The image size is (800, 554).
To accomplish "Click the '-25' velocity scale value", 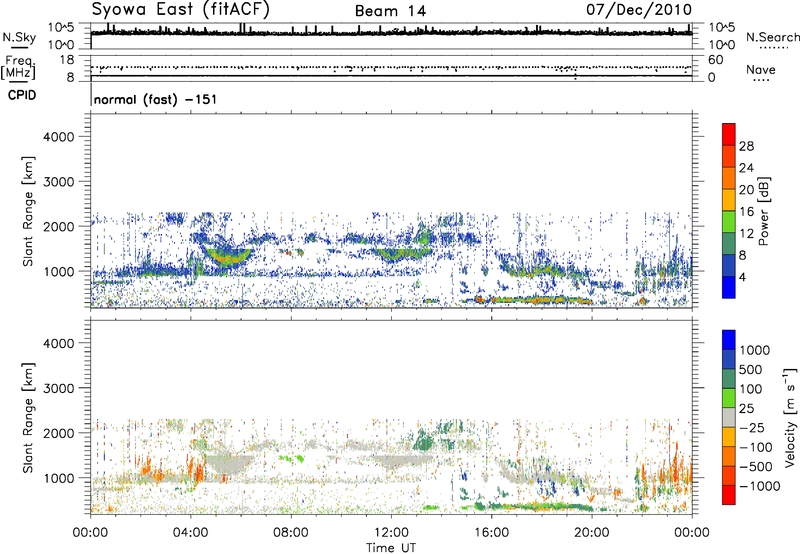I will click(751, 427).
